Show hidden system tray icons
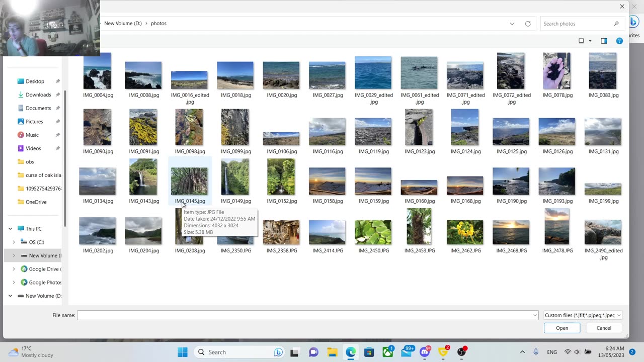The height and width of the screenshot is (362, 644). [x=522, y=352]
